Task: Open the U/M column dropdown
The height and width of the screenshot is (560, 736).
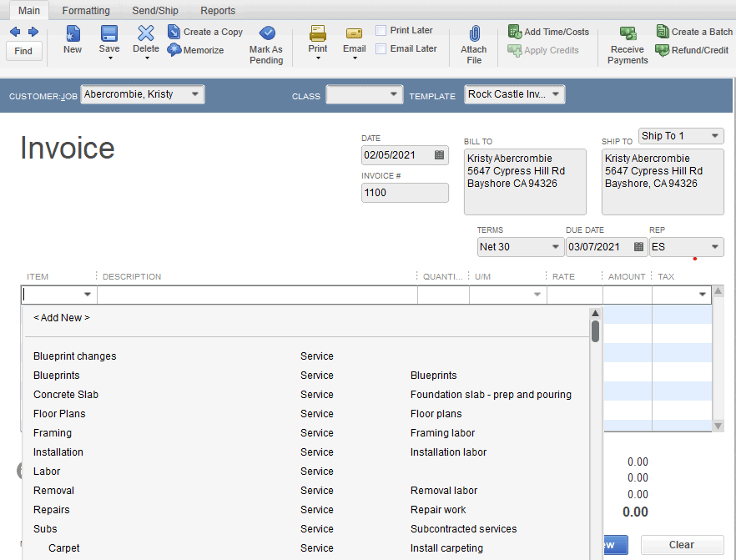Action: tap(537, 295)
